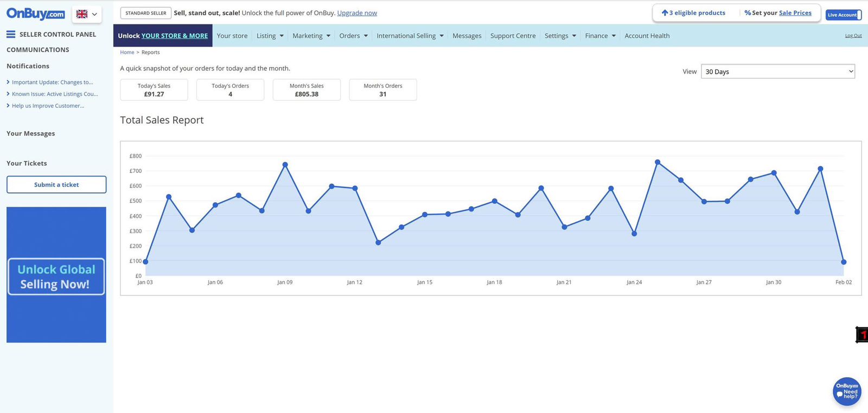
Task: Open the 30 Days view dropdown
Action: click(777, 72)
